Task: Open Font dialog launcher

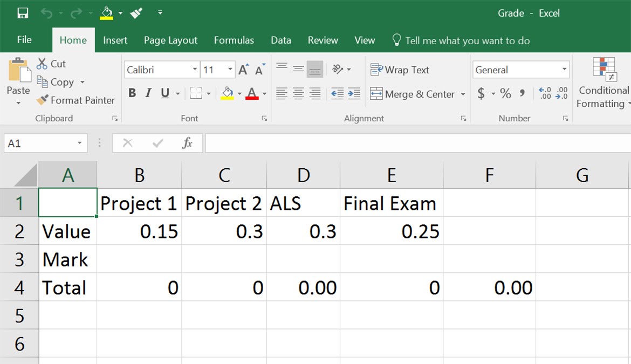Action: click(x=264, y=118)
